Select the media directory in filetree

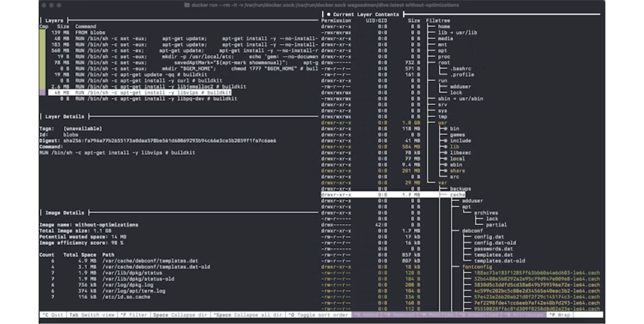point(446,39)
